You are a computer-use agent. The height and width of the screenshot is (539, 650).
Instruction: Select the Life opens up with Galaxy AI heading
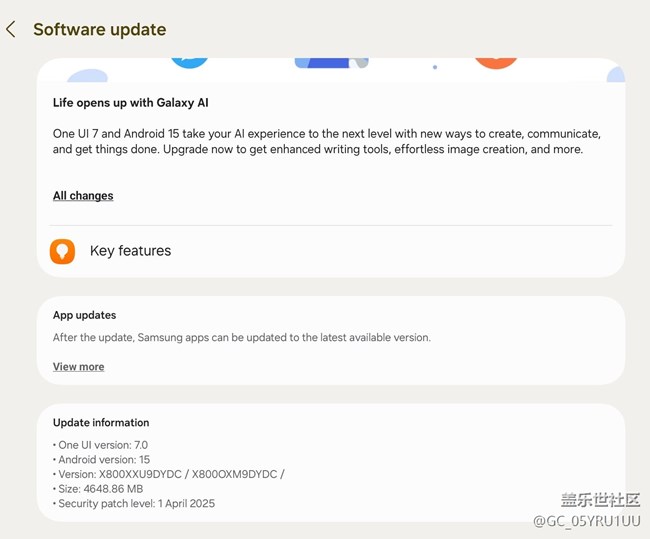[131, 102]
